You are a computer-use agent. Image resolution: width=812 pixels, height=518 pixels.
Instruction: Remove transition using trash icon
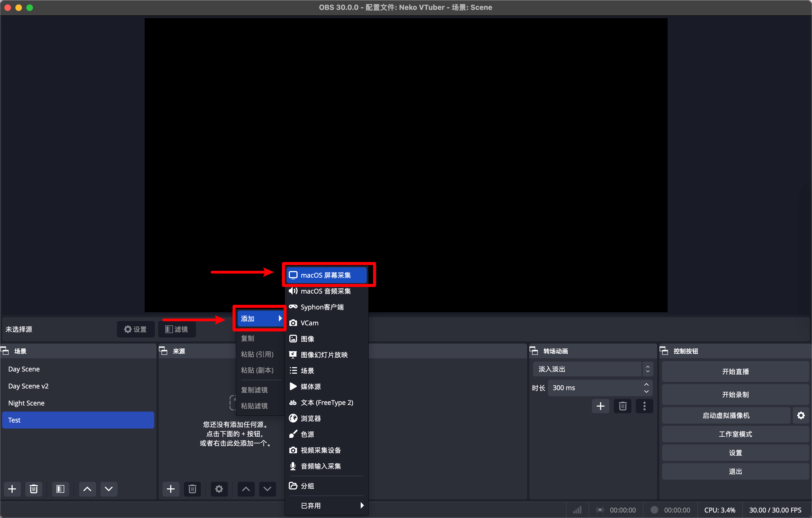[623, 406]
